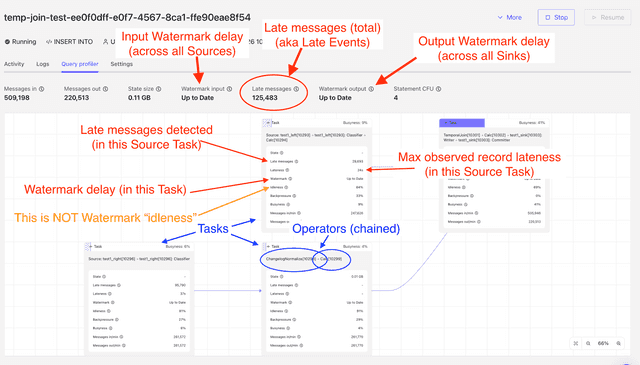Open info icon next to Watermark output
The height and width of the screenshot is (365, 640).
pyautogui.click(x=371, y=89)
